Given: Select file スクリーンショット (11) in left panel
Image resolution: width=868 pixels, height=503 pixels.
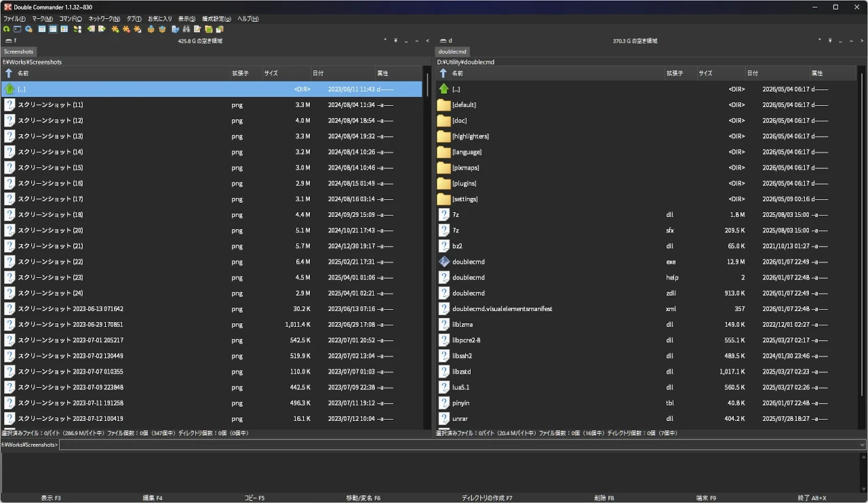Looking at the screenshot, I should coord(212,105).
